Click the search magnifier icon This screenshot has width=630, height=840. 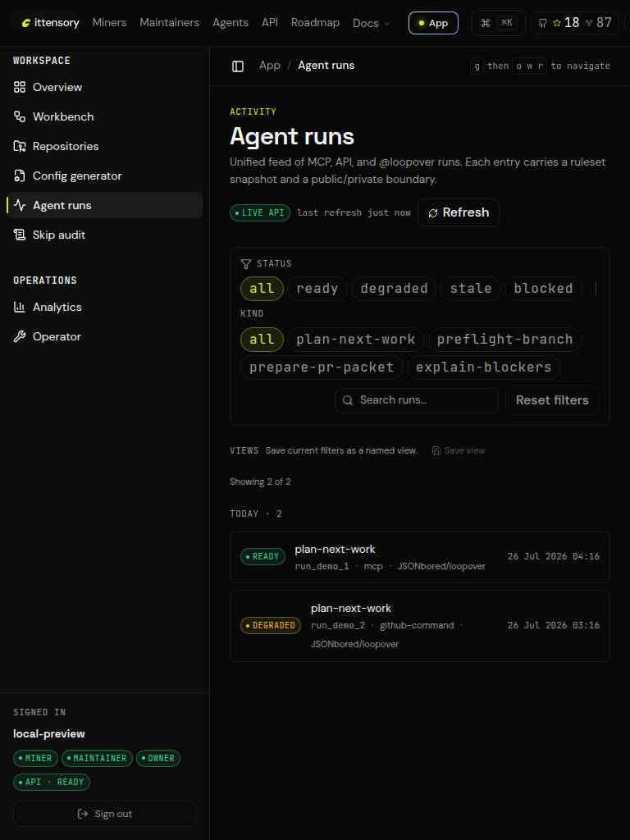(348, 400)
